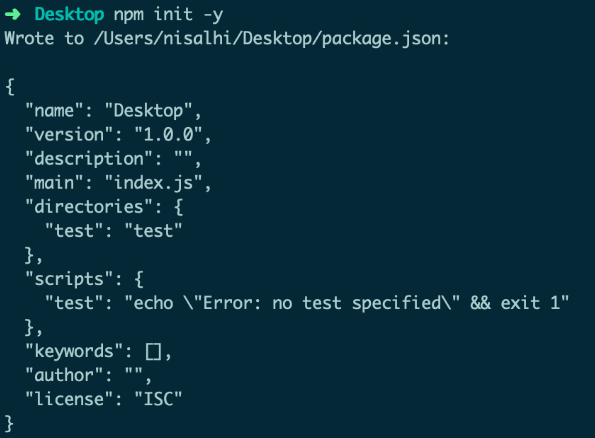Click the "name" key in output
This screenshot has width=595, height=438.
coord(54,110)
